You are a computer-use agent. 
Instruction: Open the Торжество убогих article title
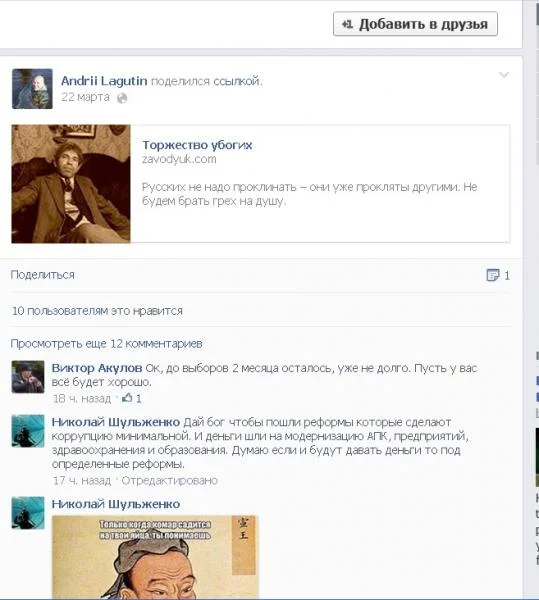click(x=197, y=145)
